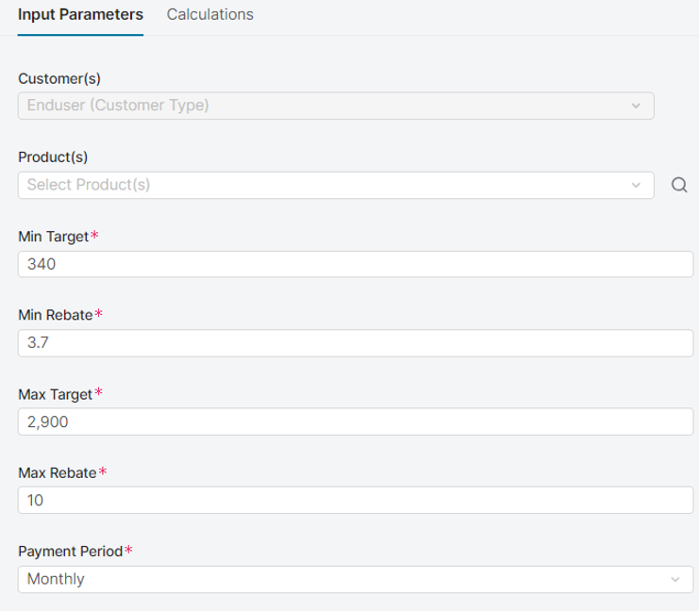
Task: Click the product search magnifier icon
Action: click(678, 185)
